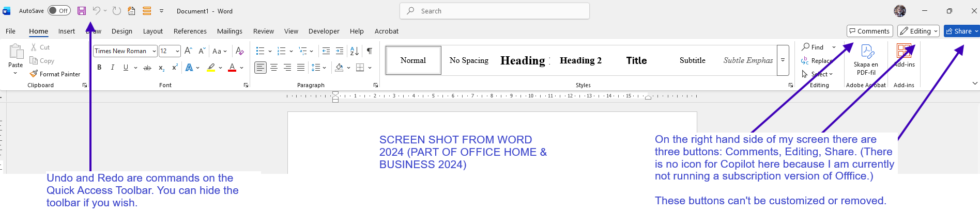Viewport: 980px width, 212px height.
Task: Switch to the Review tab
Action: click(x=264, y=31)
